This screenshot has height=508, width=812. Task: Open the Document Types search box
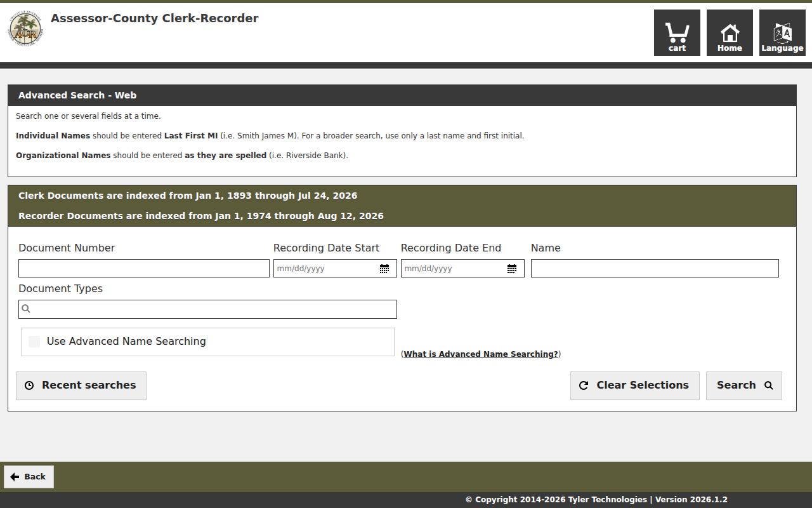(x=207, y=309)
